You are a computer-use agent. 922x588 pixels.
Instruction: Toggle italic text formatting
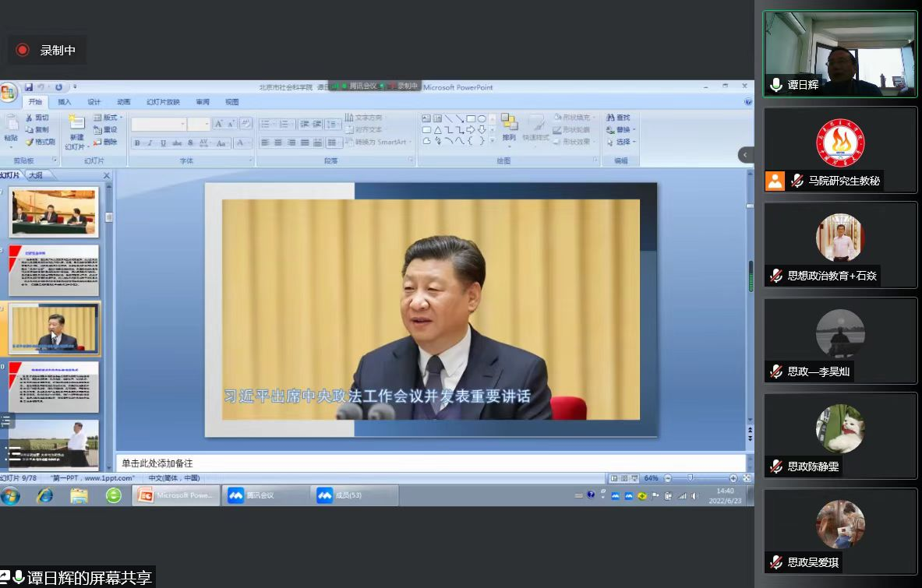[x=150, y=143]
